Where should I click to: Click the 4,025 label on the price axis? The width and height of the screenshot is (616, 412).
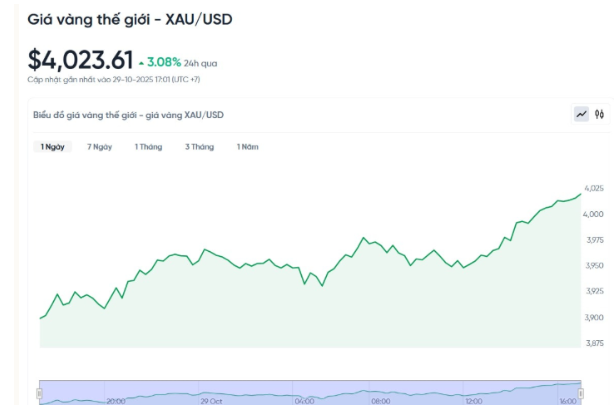pos(594,188)
